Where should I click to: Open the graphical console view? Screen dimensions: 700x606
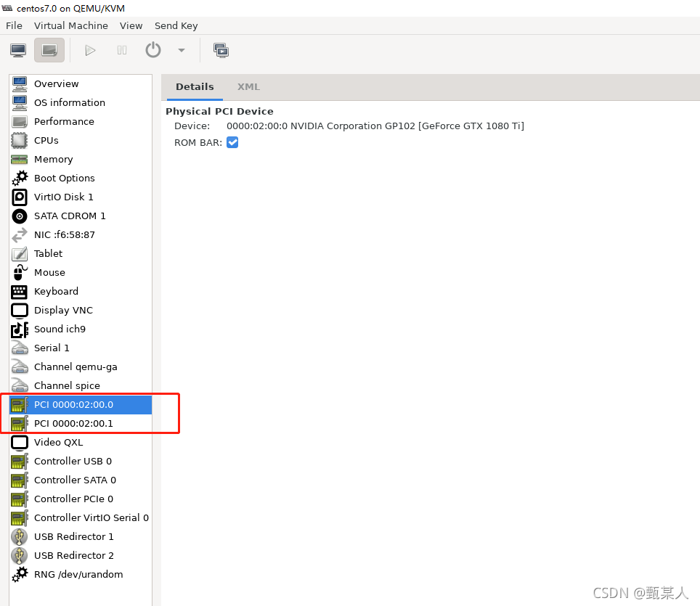click(17, 50)
